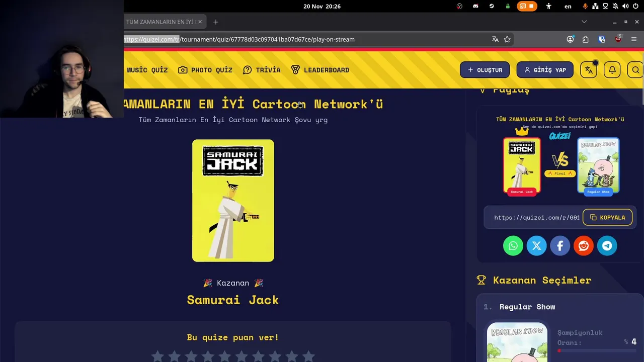Click Regular Show thumbnail in Kazanan Seçimler

517,342
